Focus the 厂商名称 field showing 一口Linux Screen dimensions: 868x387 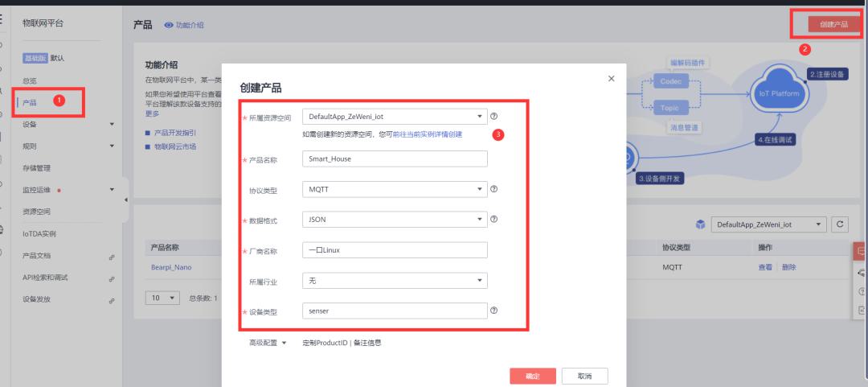395,250
